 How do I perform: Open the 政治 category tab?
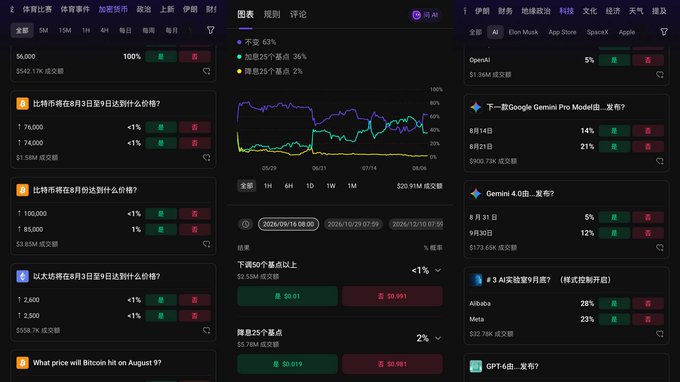pos(144,9)
